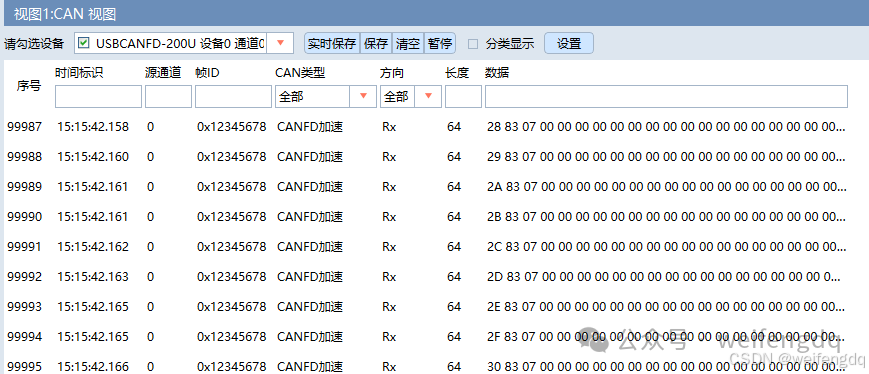This screenshot has width=869, height=374.
Task: Select row with sequence number 99988
Action: pos(426,157)
